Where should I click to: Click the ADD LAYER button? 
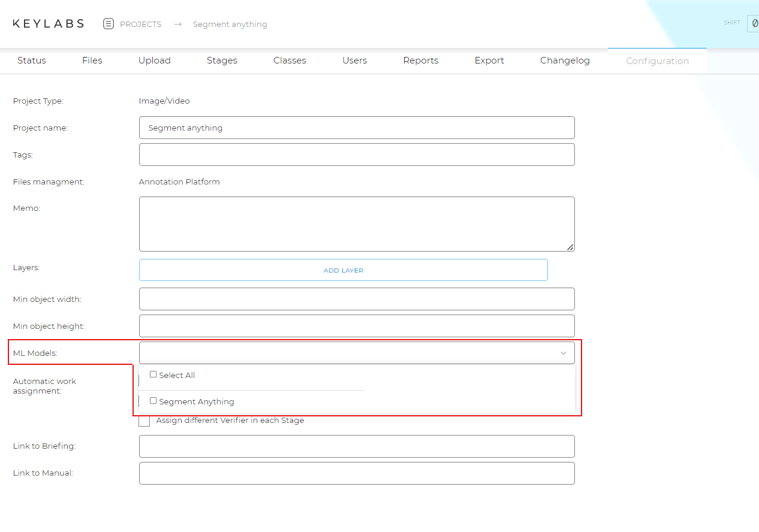[343, 270]
